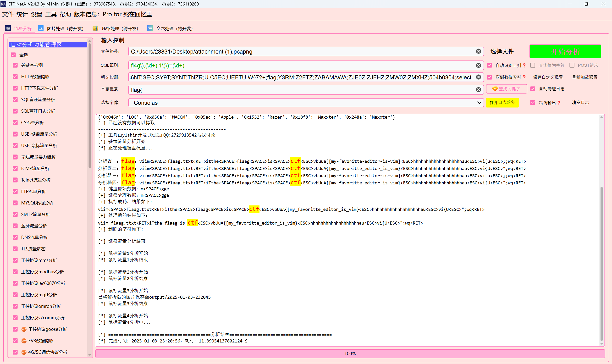Click the help icon next to 颠倒数据索引
Viewport: 612px width, 364px height.
[x=524, y=77]
